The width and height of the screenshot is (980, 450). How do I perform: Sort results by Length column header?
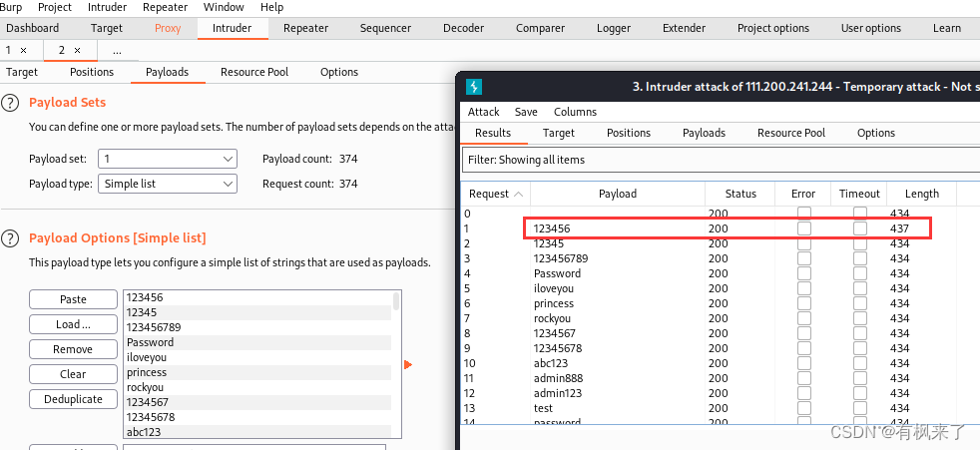(922, 194)
